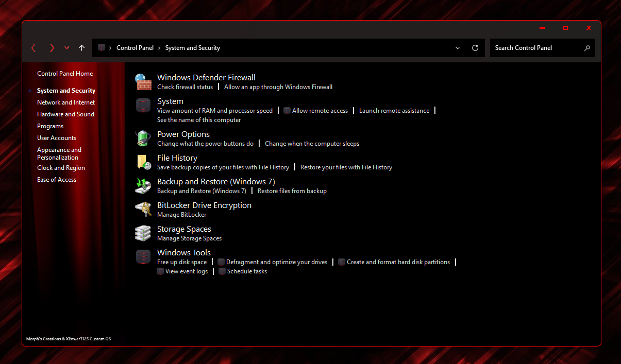The image size is (621, 364).
Task: Click the Power Options battery icon
Action: pyautogui.click(x=143, y=138)
